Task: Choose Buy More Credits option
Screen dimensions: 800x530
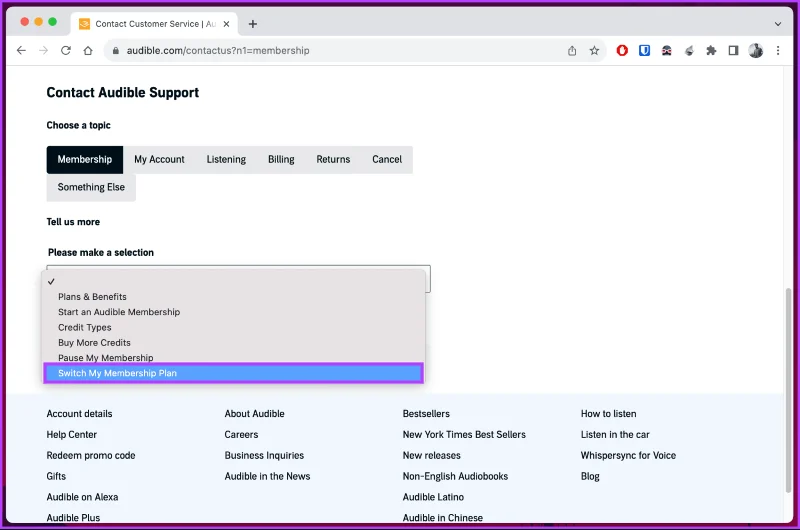Action: 234,343
